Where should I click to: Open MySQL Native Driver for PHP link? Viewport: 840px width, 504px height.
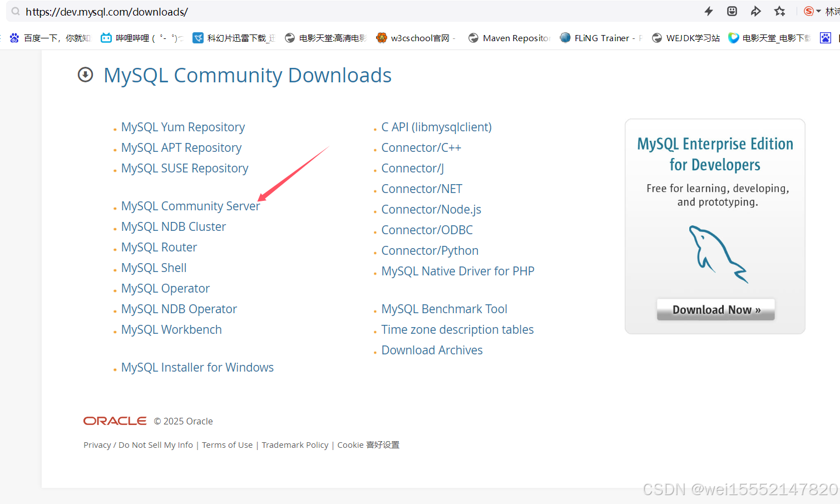[x=458, y=271]
